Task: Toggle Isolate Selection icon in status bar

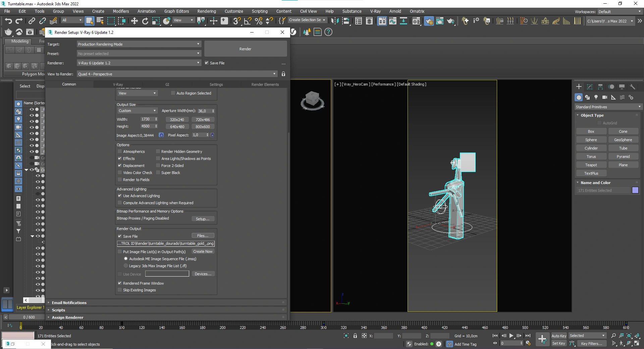Action: (346, 336)
